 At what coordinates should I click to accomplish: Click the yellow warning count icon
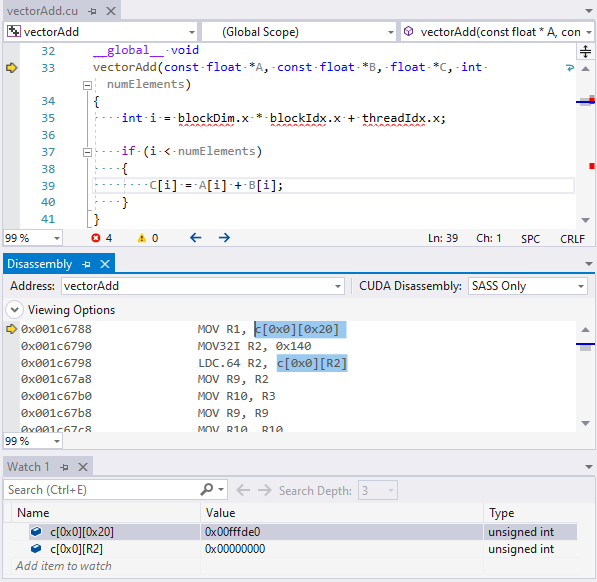coord(142,238)
